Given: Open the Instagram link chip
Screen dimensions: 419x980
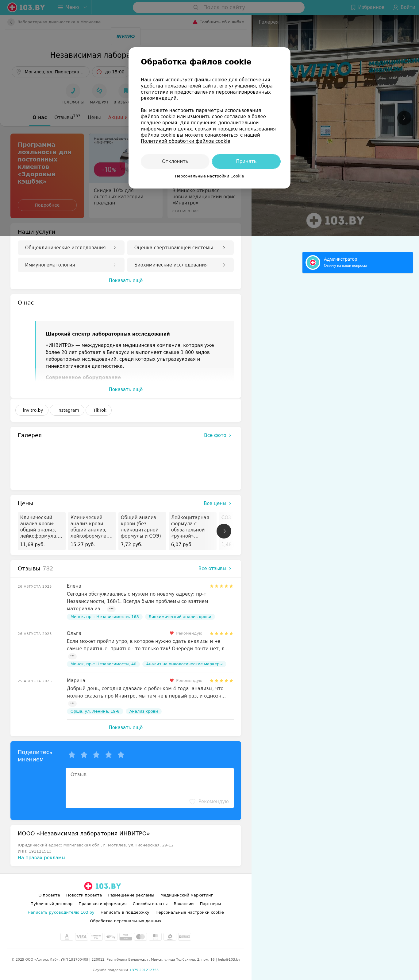Looking at the screenshot, I should pyautogui.click(x=67, y=410).
